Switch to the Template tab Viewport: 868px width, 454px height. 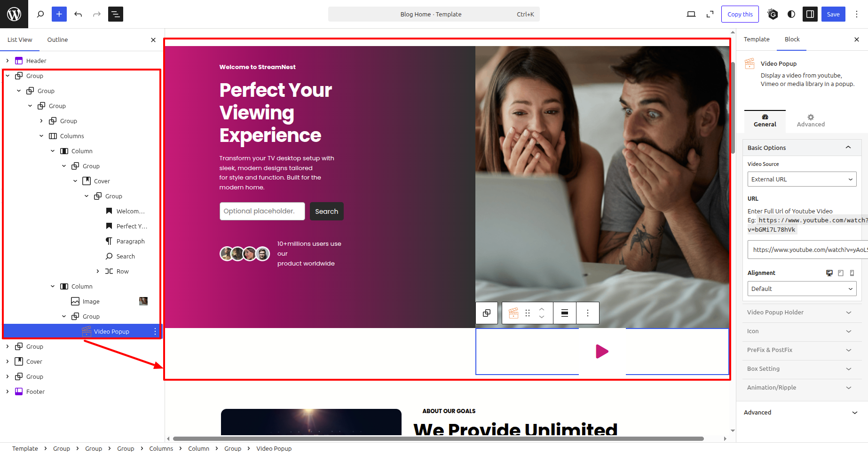757,39
